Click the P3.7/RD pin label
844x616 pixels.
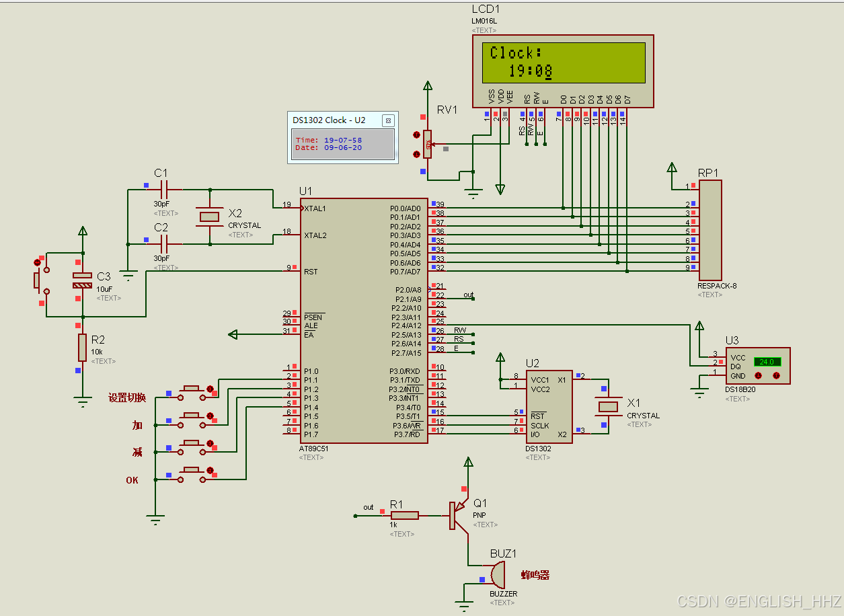(406, 434)
